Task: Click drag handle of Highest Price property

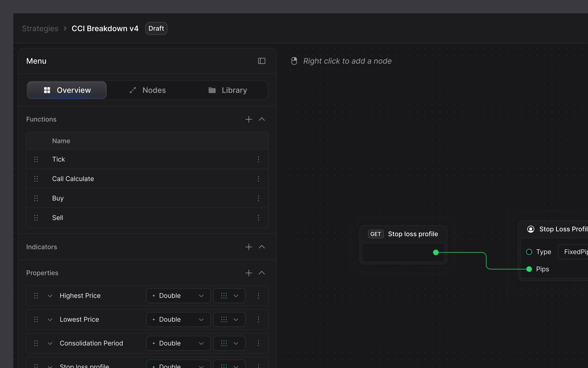Action: pos(36,296)
